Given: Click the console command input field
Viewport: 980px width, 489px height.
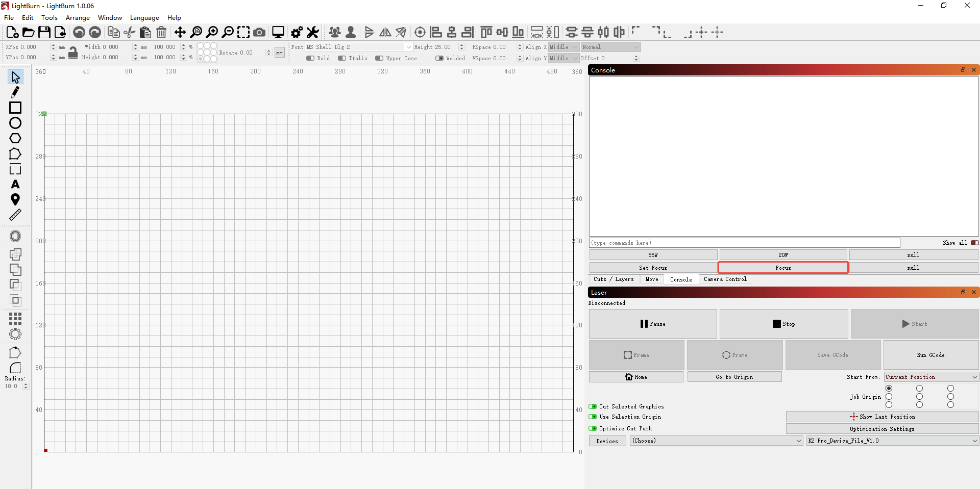Looking at the screenshot, I should (x=745, y=243).
